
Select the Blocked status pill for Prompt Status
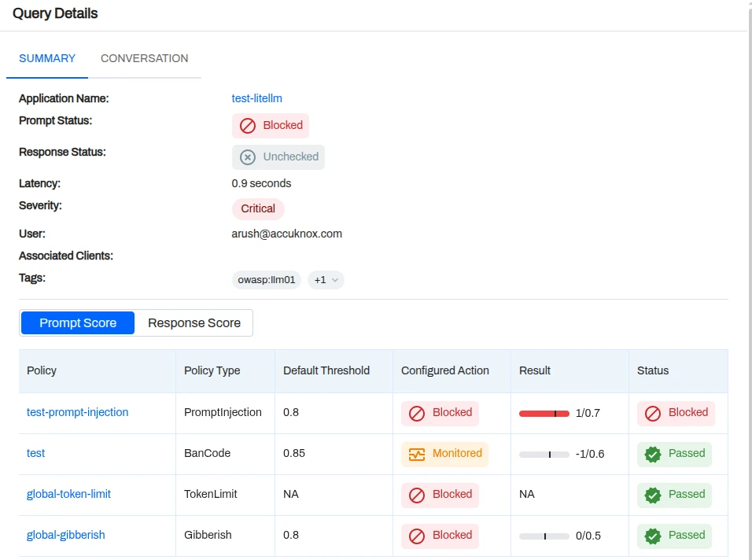(271, 125)
